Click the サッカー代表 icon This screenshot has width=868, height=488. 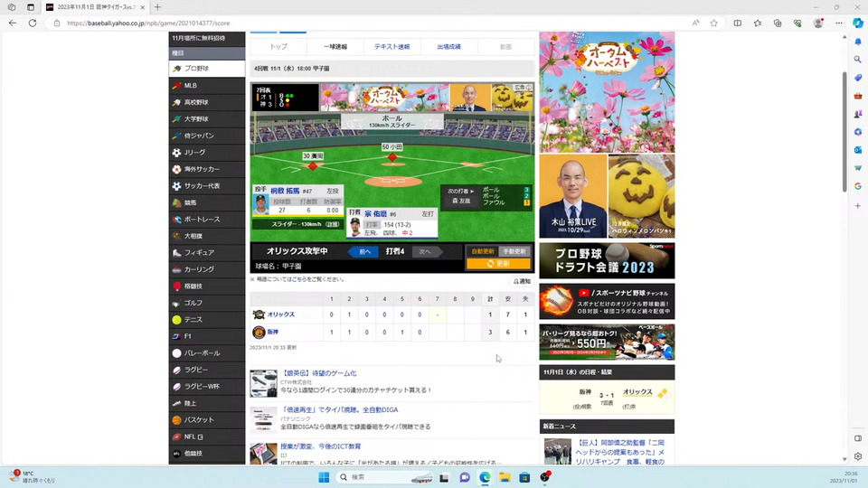(x=176, y=186)
